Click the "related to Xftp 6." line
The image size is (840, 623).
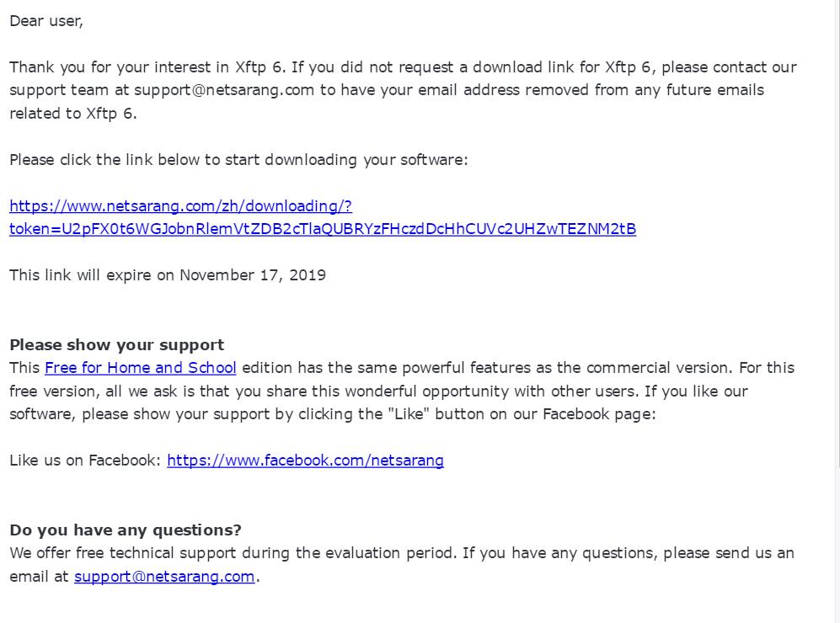click(73, 114)
